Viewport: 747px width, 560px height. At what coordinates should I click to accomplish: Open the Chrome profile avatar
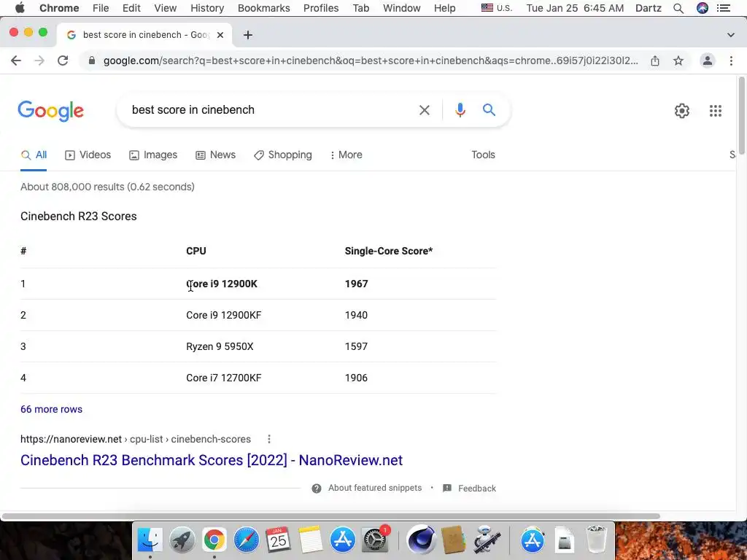[708, 61]
